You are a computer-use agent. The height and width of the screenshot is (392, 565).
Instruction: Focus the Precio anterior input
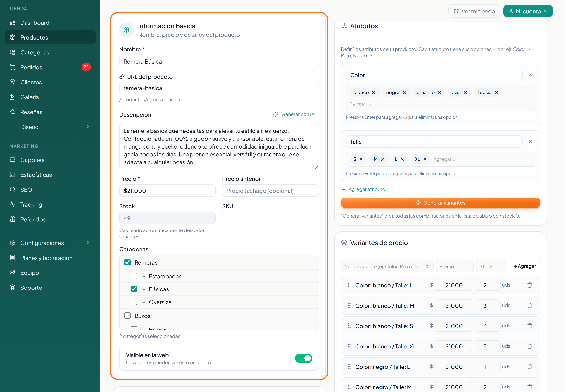coord(270,191)
